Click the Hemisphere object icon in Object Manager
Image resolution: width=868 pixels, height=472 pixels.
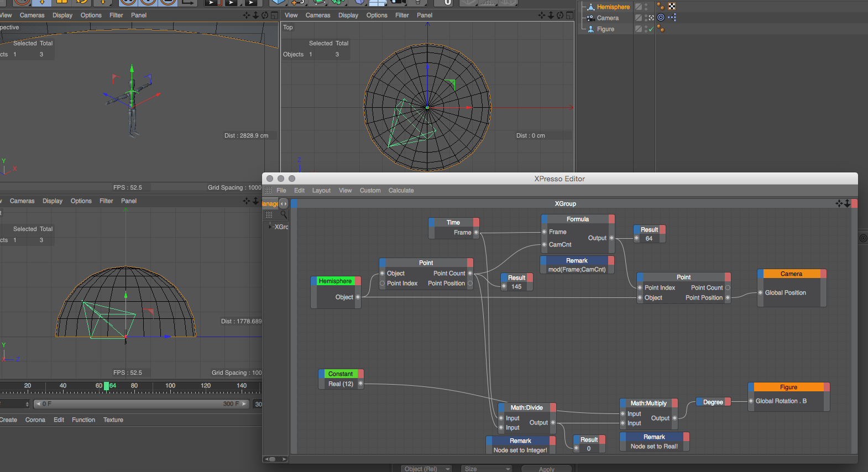tap(590, 7)
